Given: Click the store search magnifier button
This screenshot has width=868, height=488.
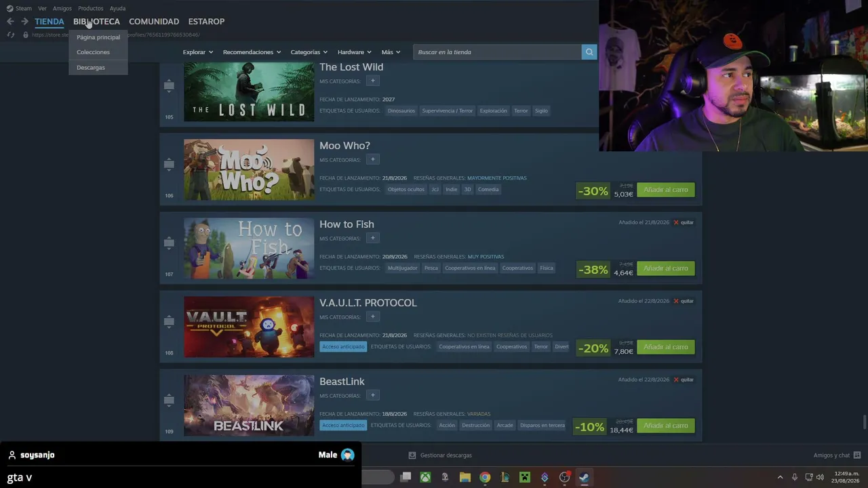Looking at the screenshot, I should [589, 52].
